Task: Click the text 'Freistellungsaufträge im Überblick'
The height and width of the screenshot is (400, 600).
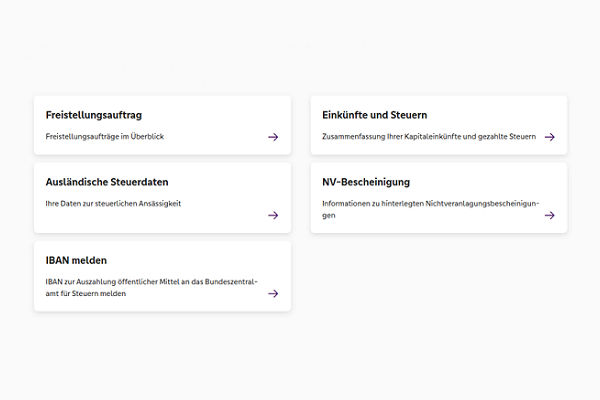Action: [x=104, y=136]
